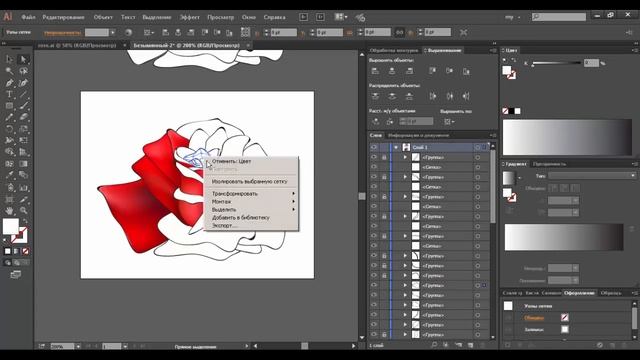This screenshot has height=360, width=640.
Task: Select the Paintbrush tool
Action: click(x=23, y=105)
